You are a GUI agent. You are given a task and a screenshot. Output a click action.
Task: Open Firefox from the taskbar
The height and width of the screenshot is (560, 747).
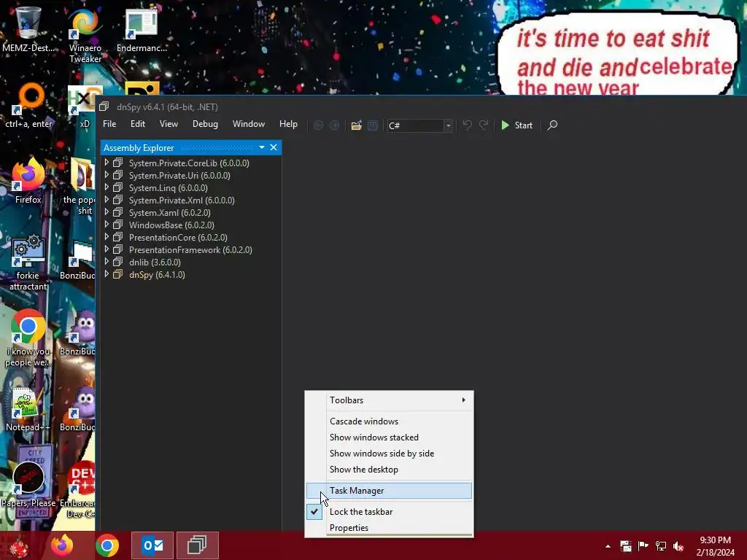click(62, 545)
